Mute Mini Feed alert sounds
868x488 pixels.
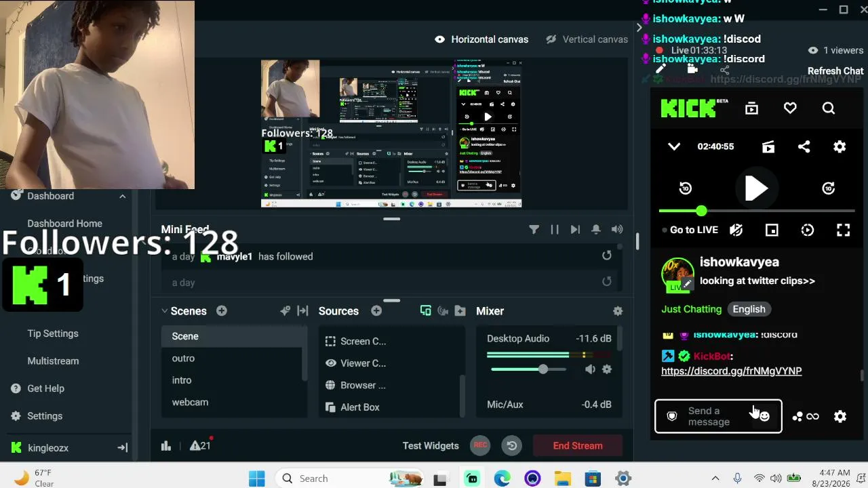[617, 230]
